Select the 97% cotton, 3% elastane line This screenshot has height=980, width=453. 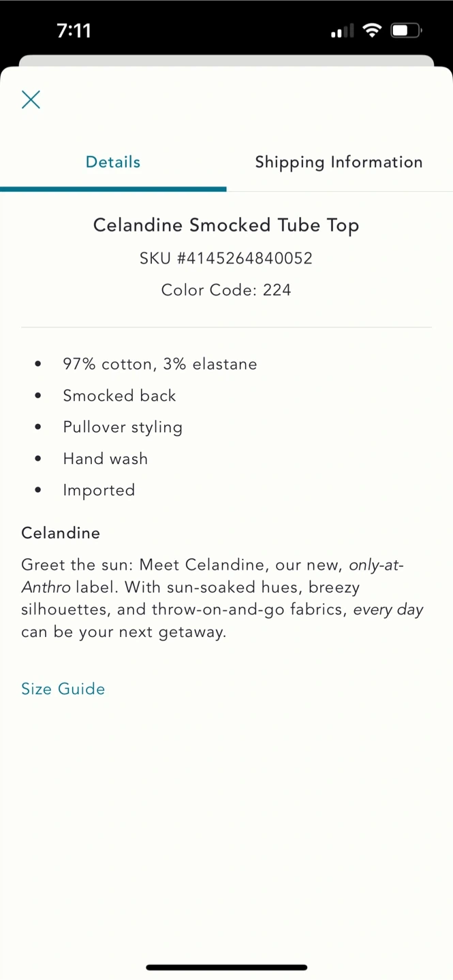coord(160,364)
